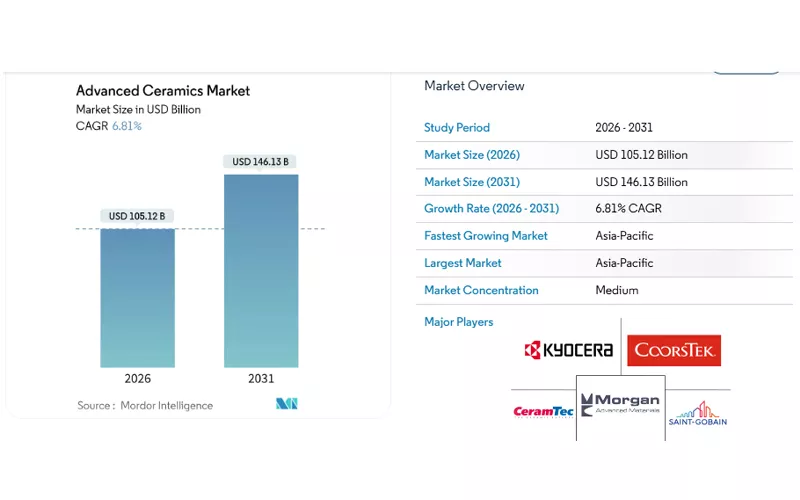Select the 2031 market size bar
800x500 pixels.
point(261,271)
